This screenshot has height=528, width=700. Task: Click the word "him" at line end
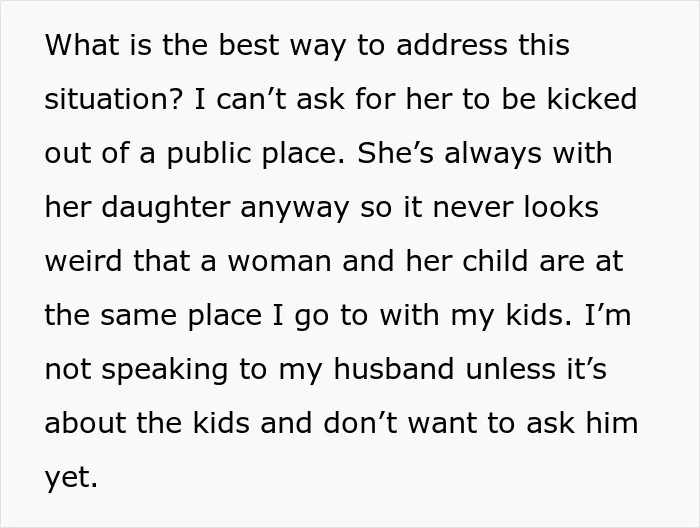(x=612, y=423)
